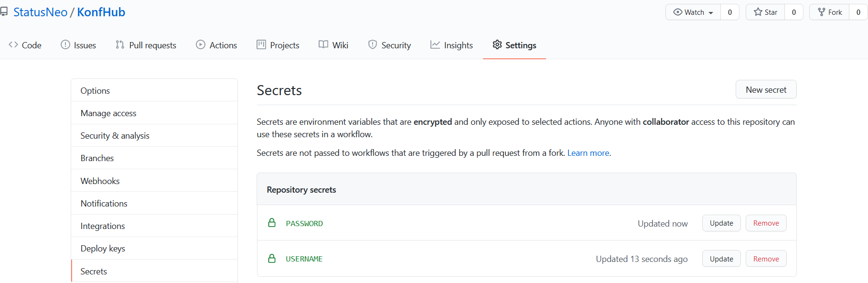The image size is (868, 283).
Task: Go to the Issues tab
Action: pos(78,45)
